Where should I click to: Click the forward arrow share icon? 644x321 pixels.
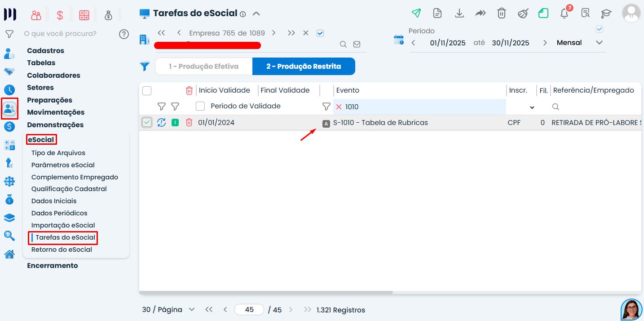point(481,13)
